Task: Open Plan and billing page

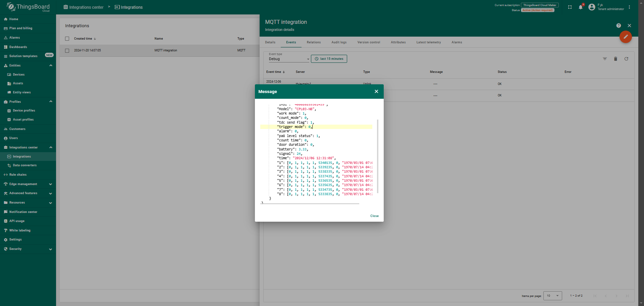Action: (x=28, y=28)
